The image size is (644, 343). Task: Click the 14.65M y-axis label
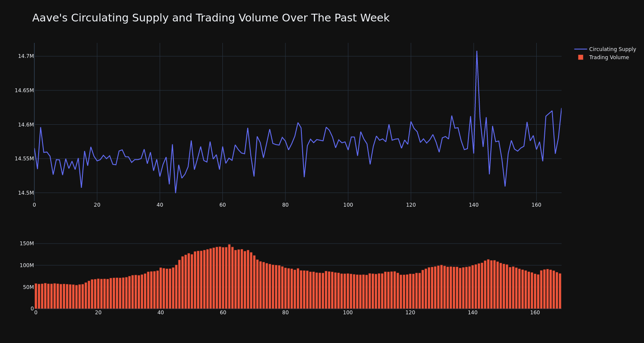(24, 90)
